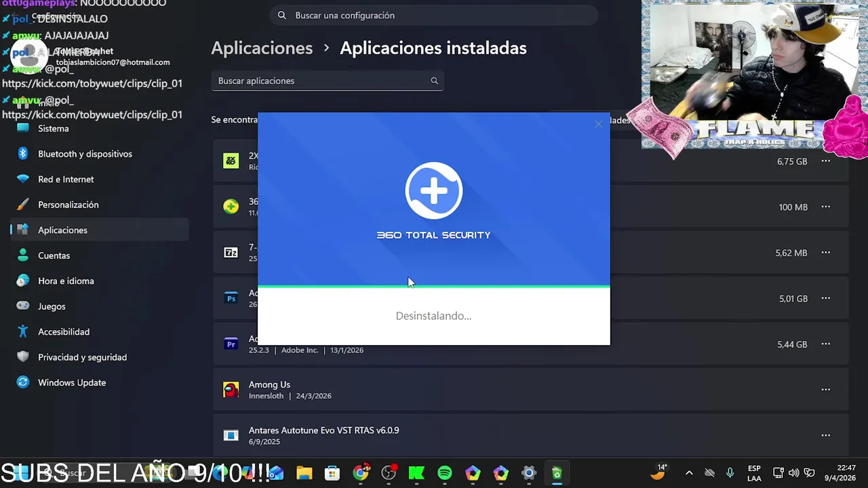
Task: Click the 100 MB size value
Action: click(793, 207)
